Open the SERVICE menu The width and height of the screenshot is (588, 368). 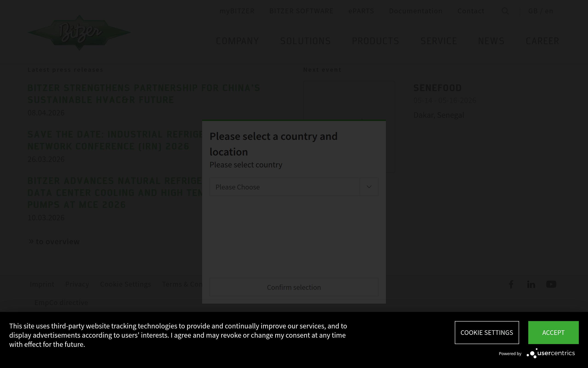(x=439, y=41)
